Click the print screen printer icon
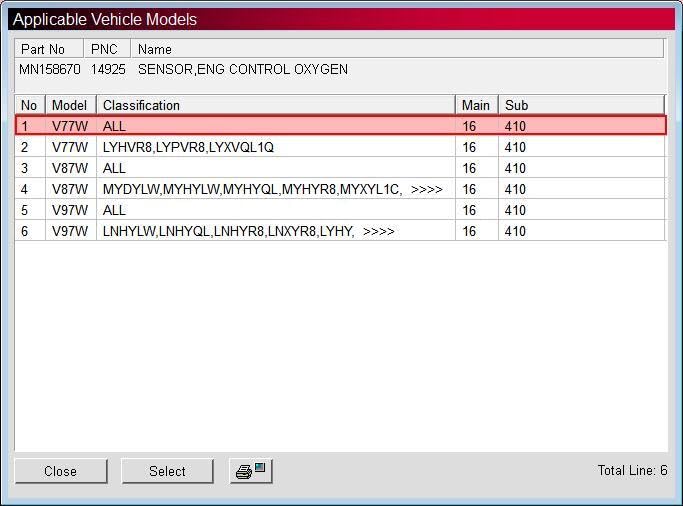Viewport: 683px width, 506px height. (x=251, y=471)
